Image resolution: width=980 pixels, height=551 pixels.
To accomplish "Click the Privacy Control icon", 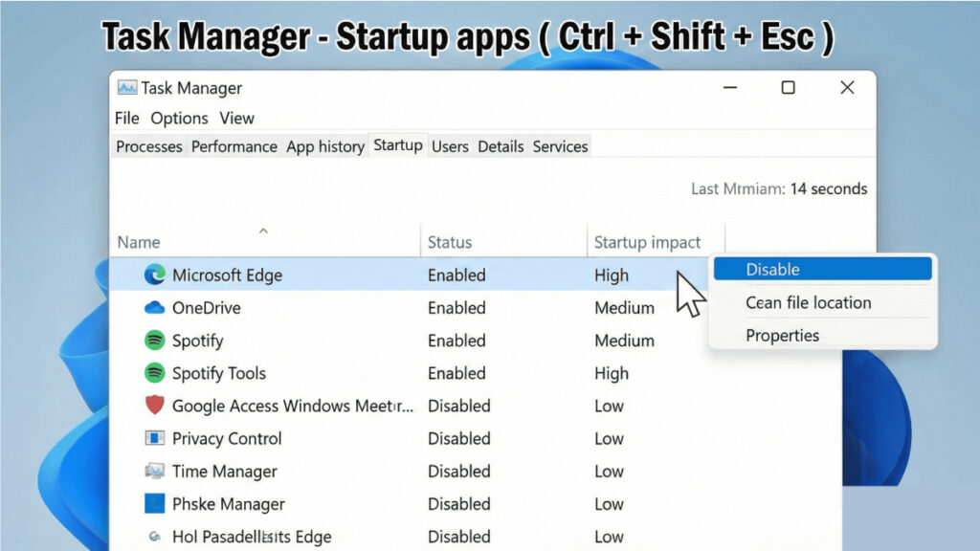I will pyautogui.click(x=154, y=438).
